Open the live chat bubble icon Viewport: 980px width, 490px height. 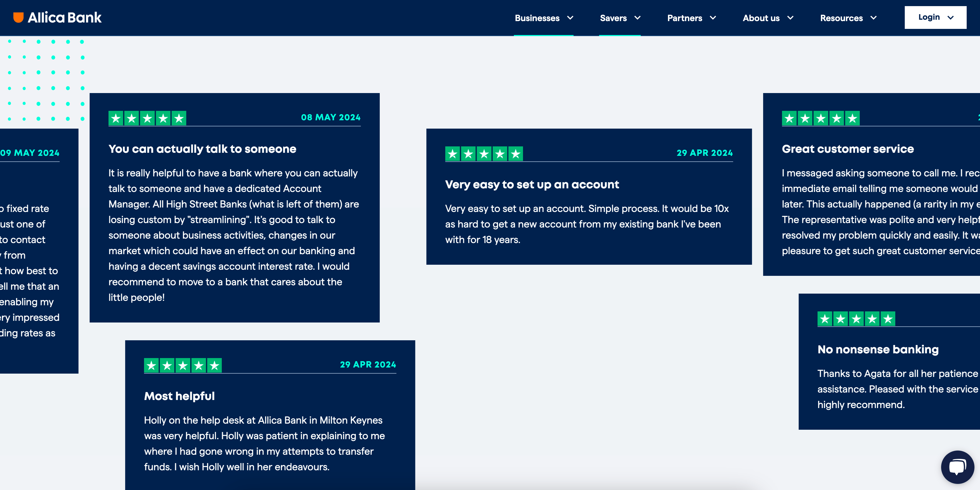click(957, 466)
